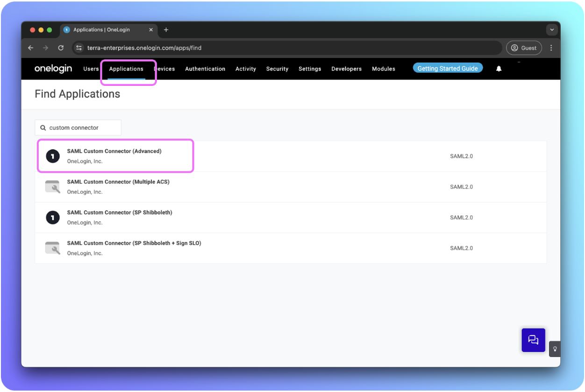Click SAML Custom Connector (SP Shibboleth) icon

click(53, 217)
